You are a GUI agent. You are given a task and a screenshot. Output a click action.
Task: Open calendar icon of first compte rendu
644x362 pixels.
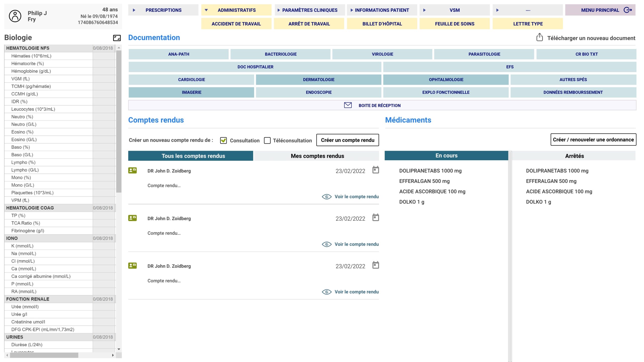375,170
